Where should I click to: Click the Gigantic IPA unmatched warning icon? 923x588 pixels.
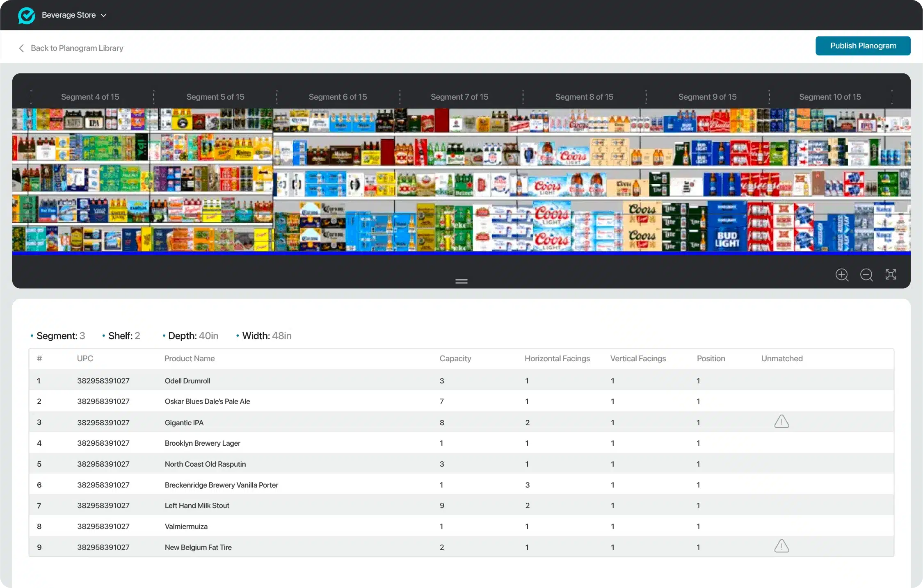[781, 422]
